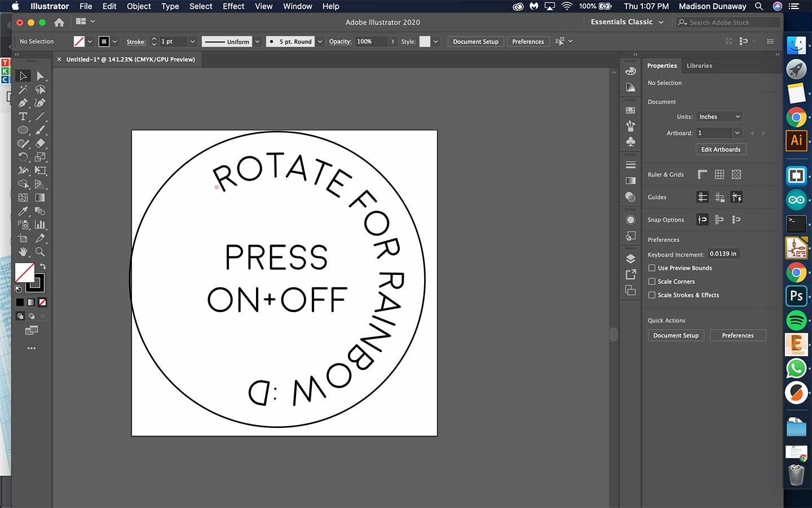Expand the Essentials Classic workspace switcher
This screenshot has width=812, height=508.
click(627, 22)
